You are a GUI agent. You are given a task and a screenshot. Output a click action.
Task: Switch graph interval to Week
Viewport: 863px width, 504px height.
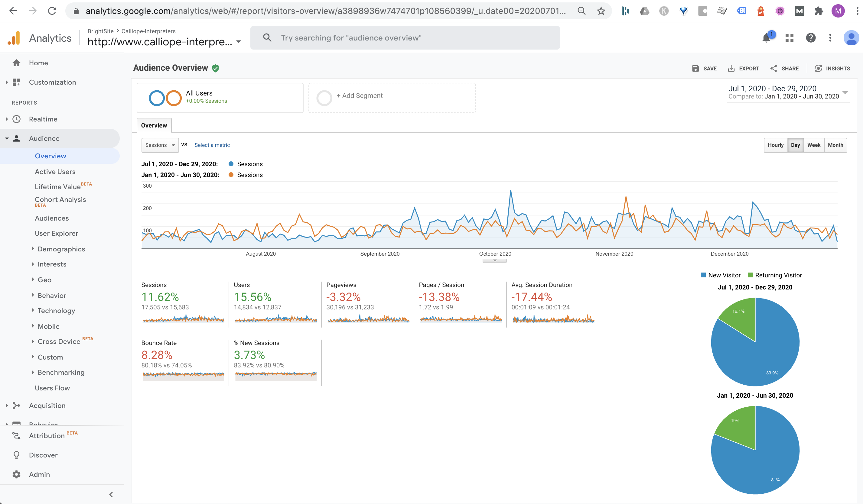814,145
